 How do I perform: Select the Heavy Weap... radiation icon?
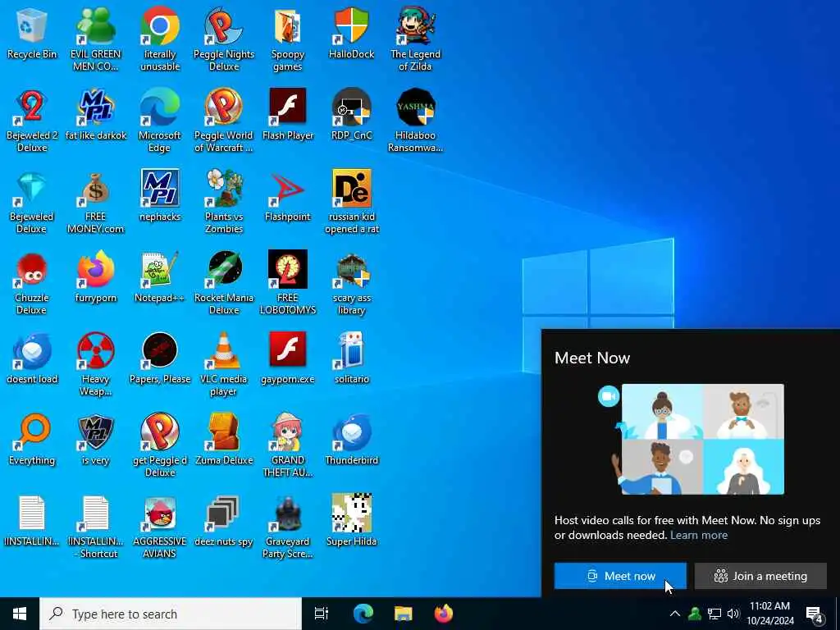(x=95, y=364)
